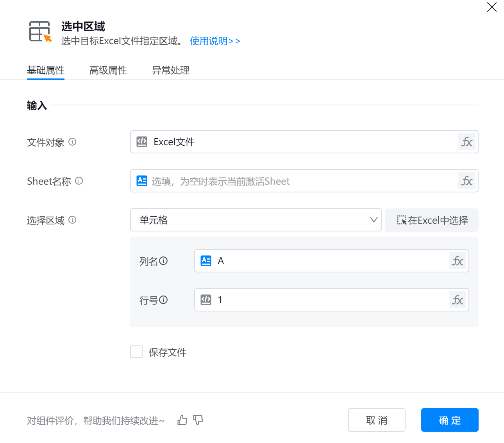Viewport: 504px width, 443px height.
Task: Click the fx button for Sheet名称 field
Action: [x=467, y=181]
